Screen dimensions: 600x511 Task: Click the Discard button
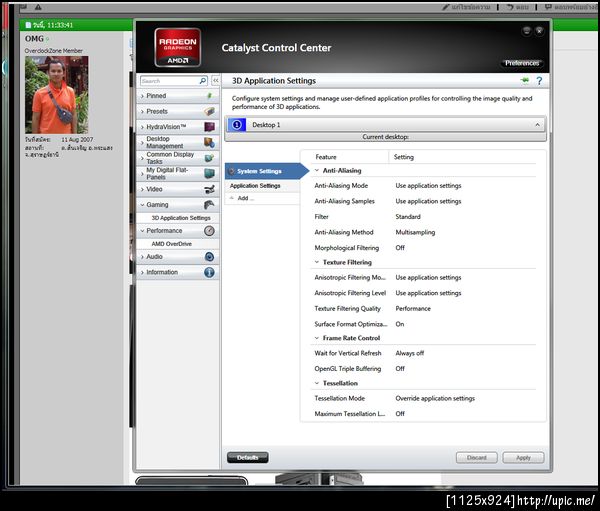477,457
